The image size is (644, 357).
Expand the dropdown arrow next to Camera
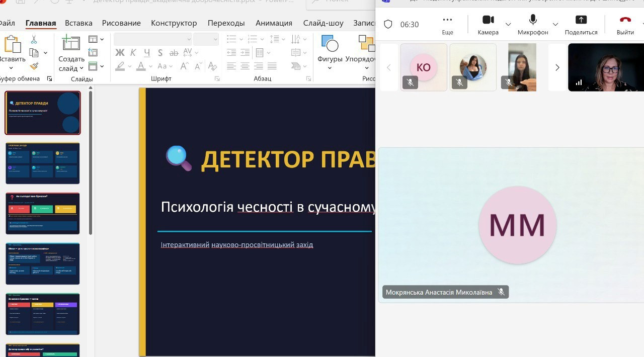point(508,24)
